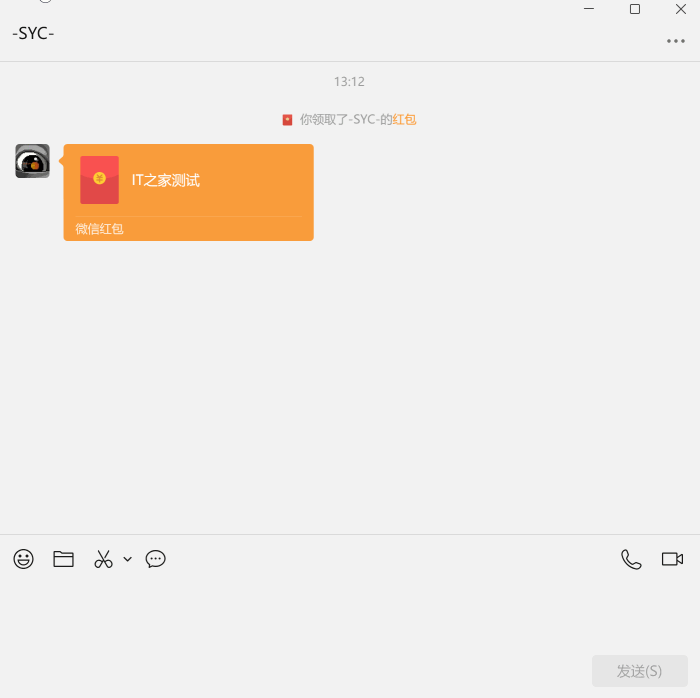Open chat info three-dots menu
The image size is (700, 698).
(x=676, y=41)
